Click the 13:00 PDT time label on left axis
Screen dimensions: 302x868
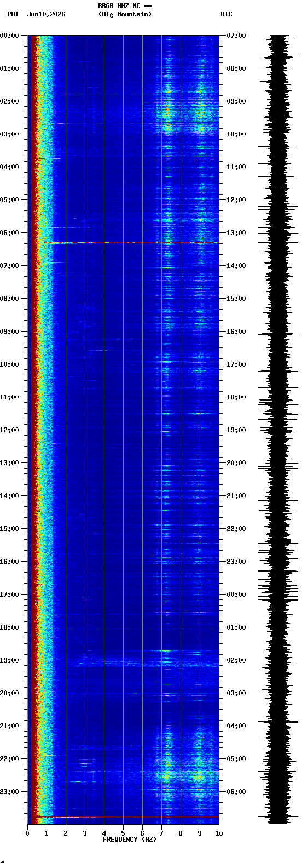point(9,463)
